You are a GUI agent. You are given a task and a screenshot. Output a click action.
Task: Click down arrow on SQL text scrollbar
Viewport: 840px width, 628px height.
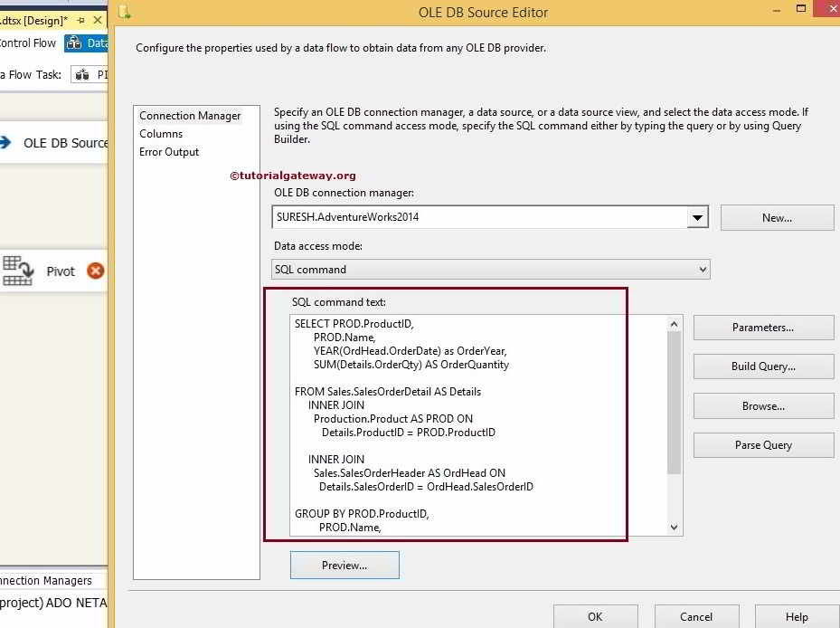pyautogui.click(x=672, y=527)
